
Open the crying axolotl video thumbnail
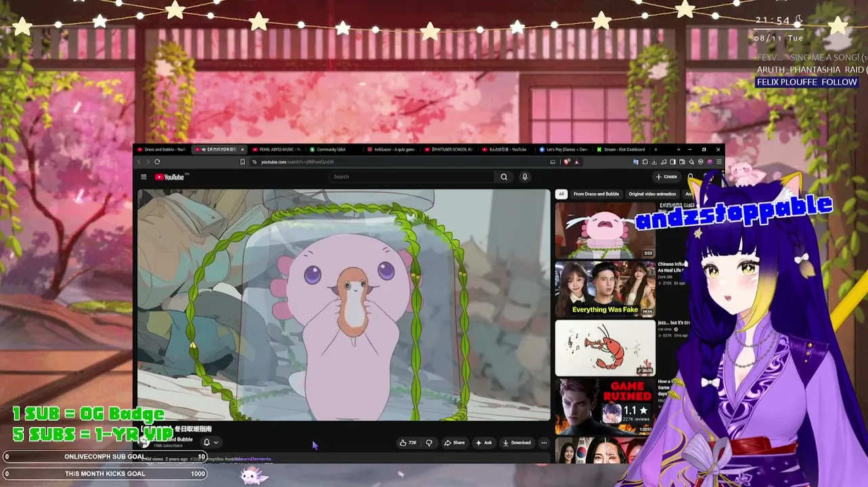click(x=606, y=230)
